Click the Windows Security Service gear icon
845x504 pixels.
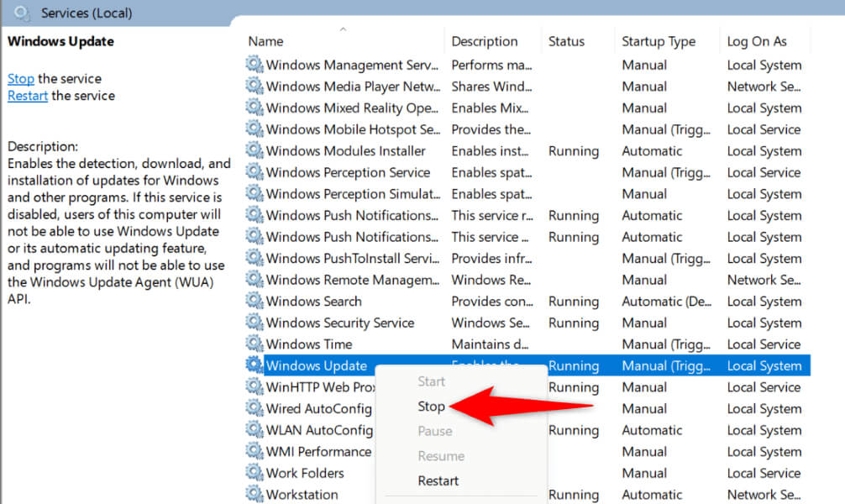pos(254,323)
